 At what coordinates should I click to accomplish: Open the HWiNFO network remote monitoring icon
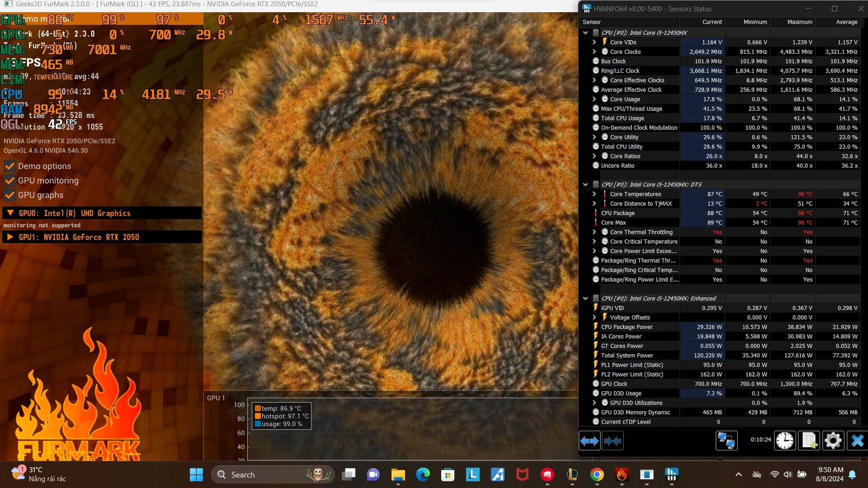point(726,441)
